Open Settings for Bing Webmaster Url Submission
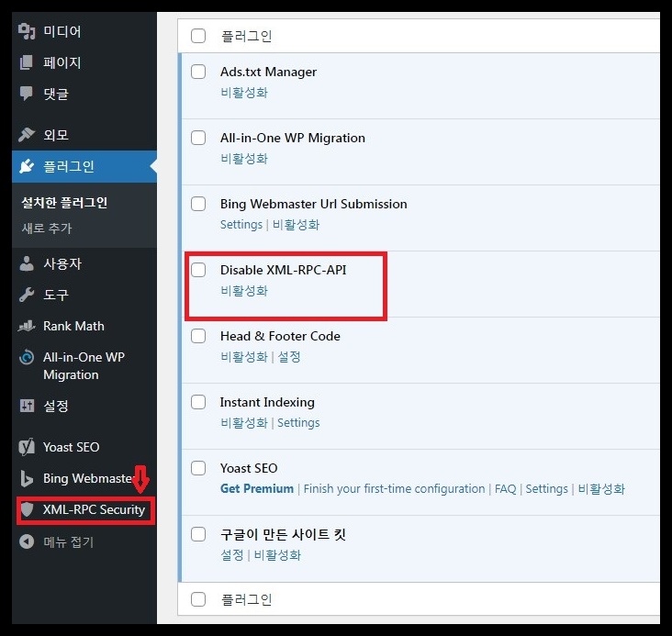The height and width of the screenshot is (636, 672). coord(241,225)
